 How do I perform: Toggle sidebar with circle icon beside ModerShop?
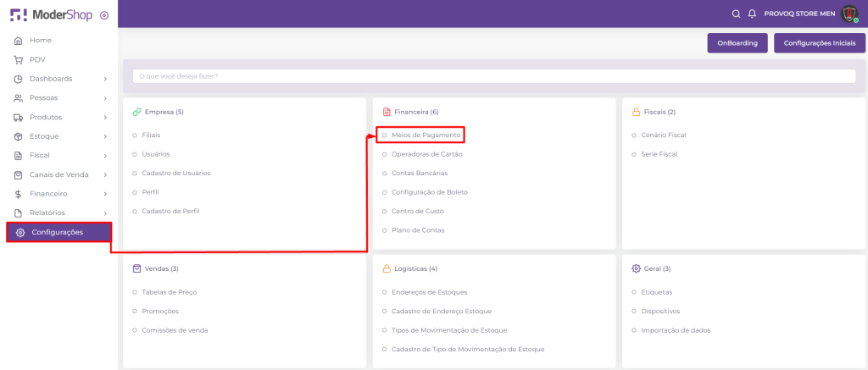104,15
